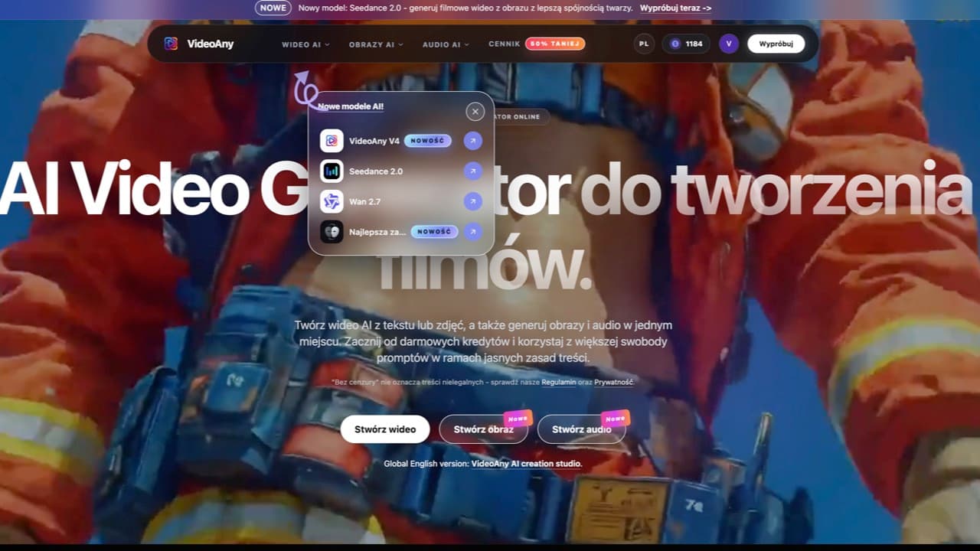
Task: Open Najlepsza za... via arrow button
Action: click(472, 232)
